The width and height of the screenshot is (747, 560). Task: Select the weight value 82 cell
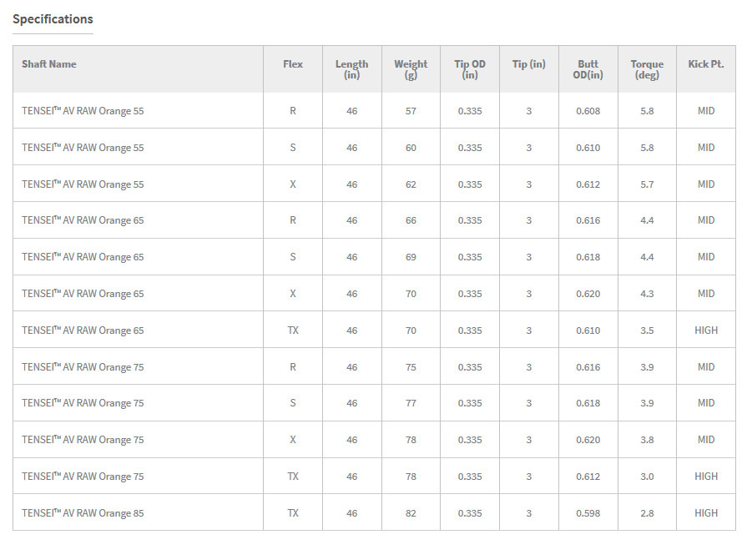point(411,513)
